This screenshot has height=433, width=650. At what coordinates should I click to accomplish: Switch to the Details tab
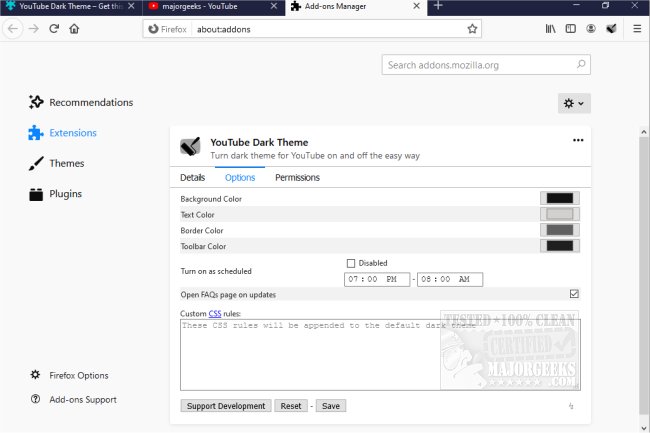(192, 178)
